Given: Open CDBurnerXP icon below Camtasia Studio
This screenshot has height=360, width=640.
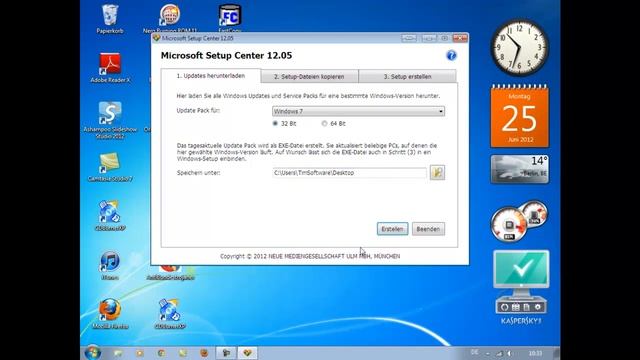Looking at the screenshot, I should pos(110,216).
